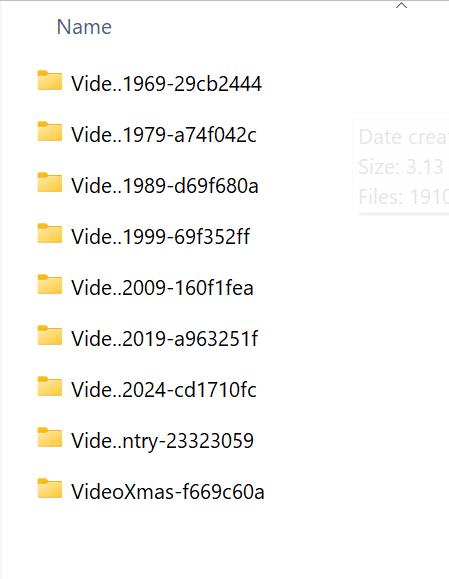Click the folder icon of Vide..2019-a963251f
This screenshot has height=579, width=449.
coord(49,335)
